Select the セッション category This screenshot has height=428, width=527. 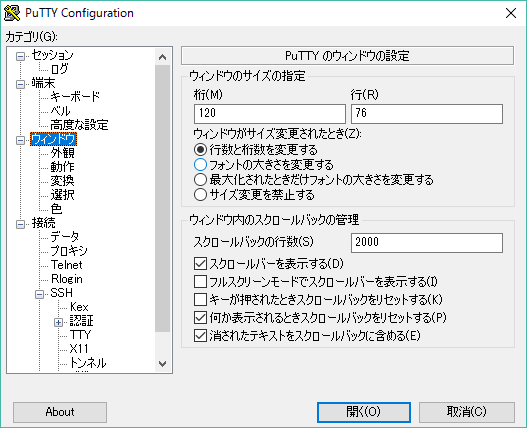pos(52,55)
